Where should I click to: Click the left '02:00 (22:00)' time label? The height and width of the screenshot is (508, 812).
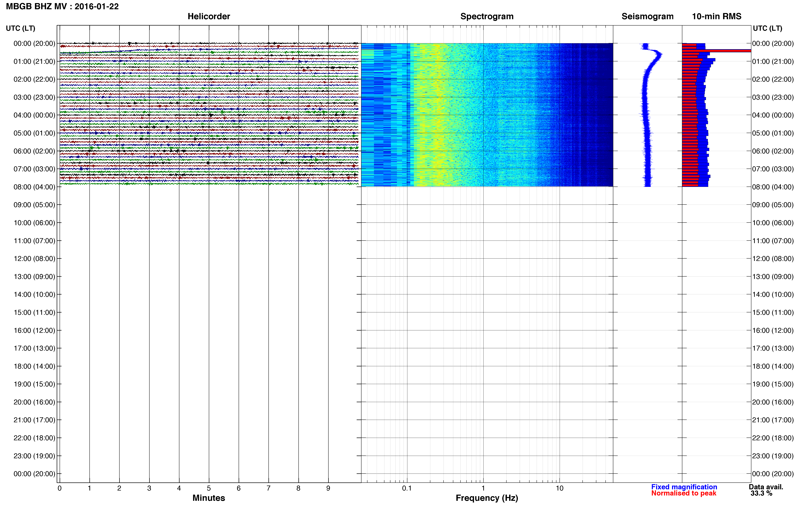pos(34,79)
